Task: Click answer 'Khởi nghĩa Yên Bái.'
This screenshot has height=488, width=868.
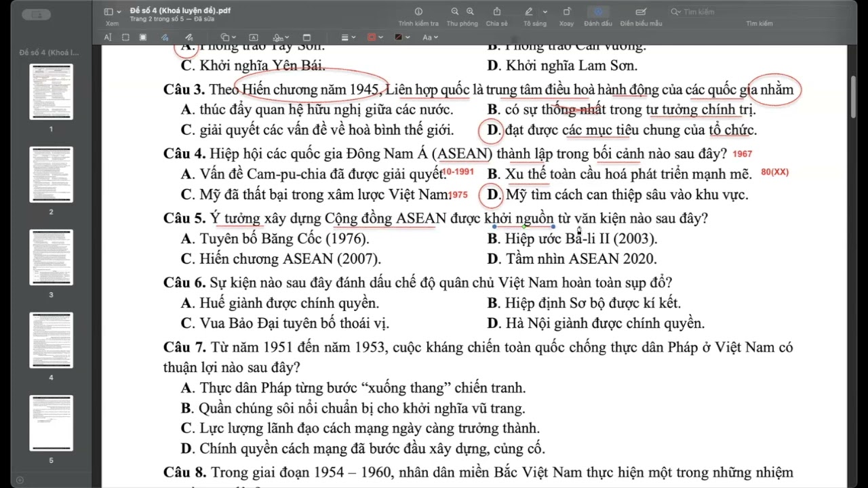Action: pyautogui.click(x=262, y=66)
